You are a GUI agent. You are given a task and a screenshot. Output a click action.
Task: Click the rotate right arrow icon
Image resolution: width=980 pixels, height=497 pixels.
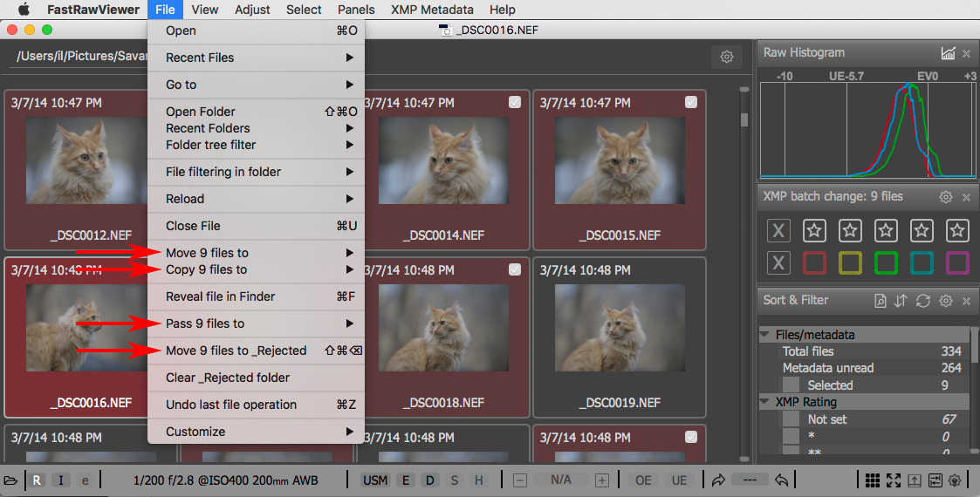(x=719, y=480)
